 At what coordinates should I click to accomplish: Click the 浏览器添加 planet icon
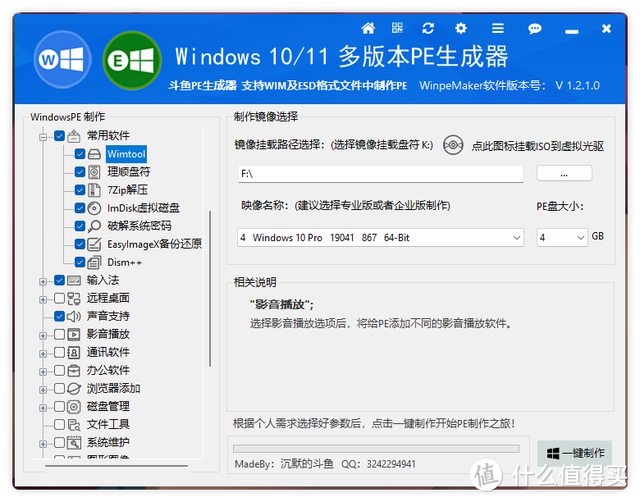[x=74, y=389]
